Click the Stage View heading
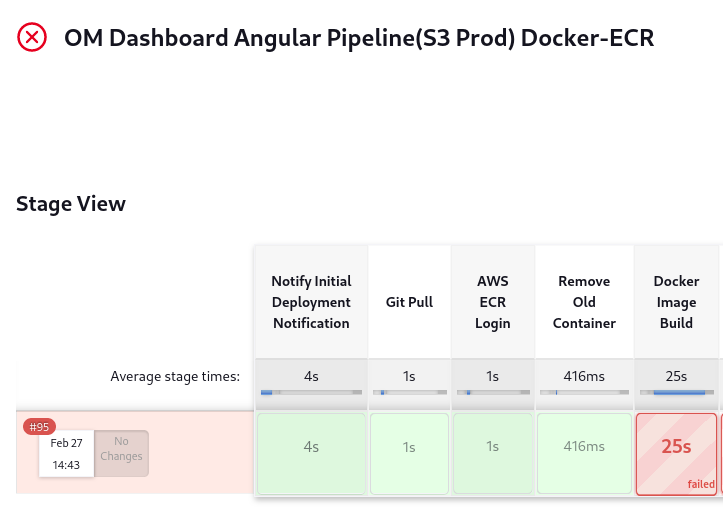723x517 pixels. [71, 204]
